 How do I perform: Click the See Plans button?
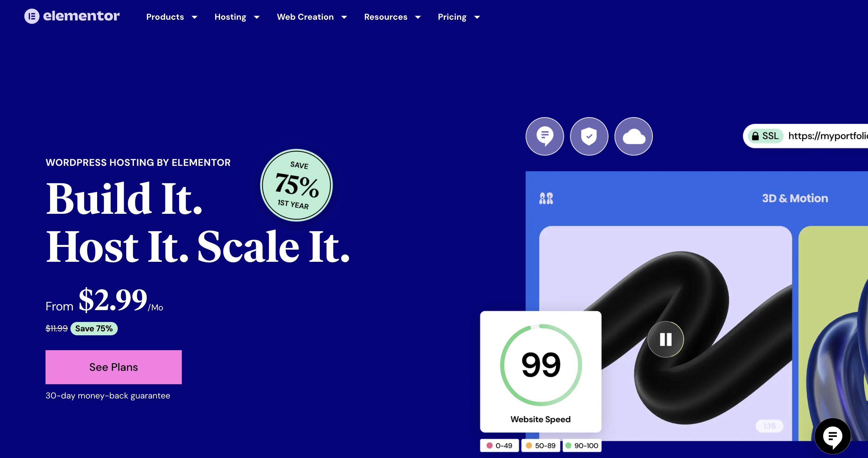(113, 367)
